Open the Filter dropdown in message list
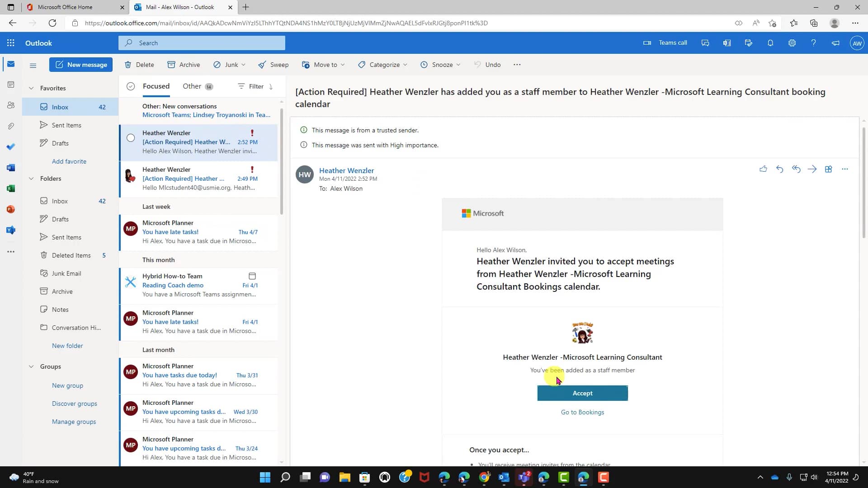The image size is (868, 488). click(x=250, y=86)
